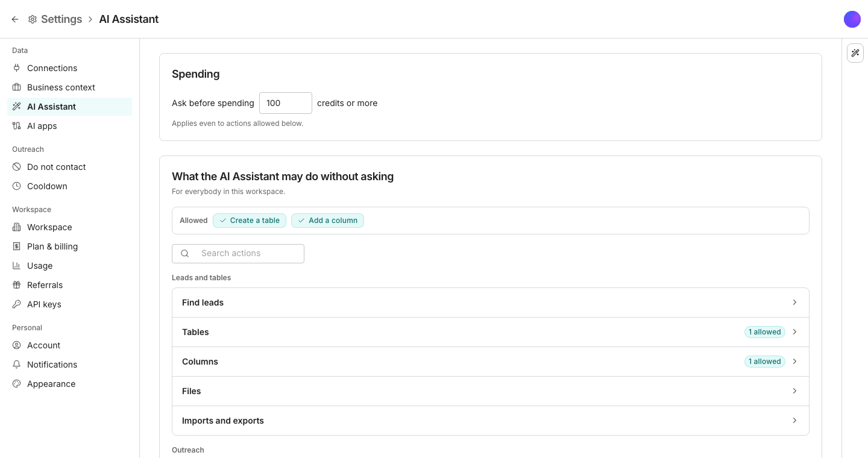Click the Connections plug icon
The height and width of the screenshot is (458, 868).
17,68
